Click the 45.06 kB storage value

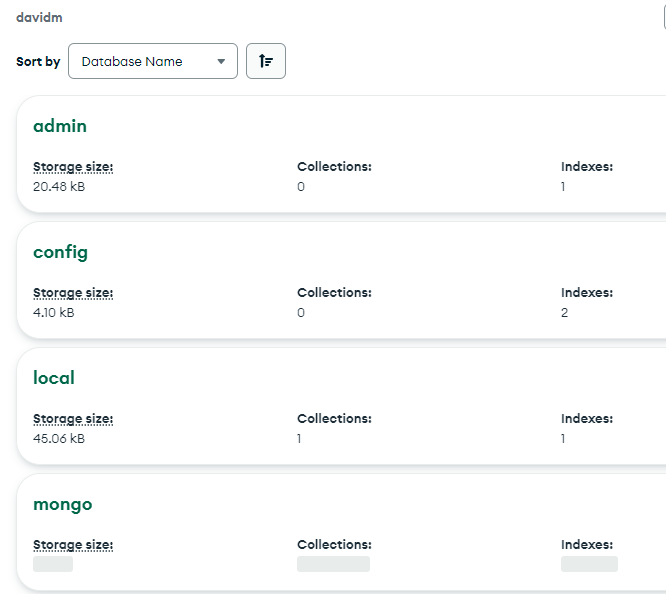tap(59, 439)
